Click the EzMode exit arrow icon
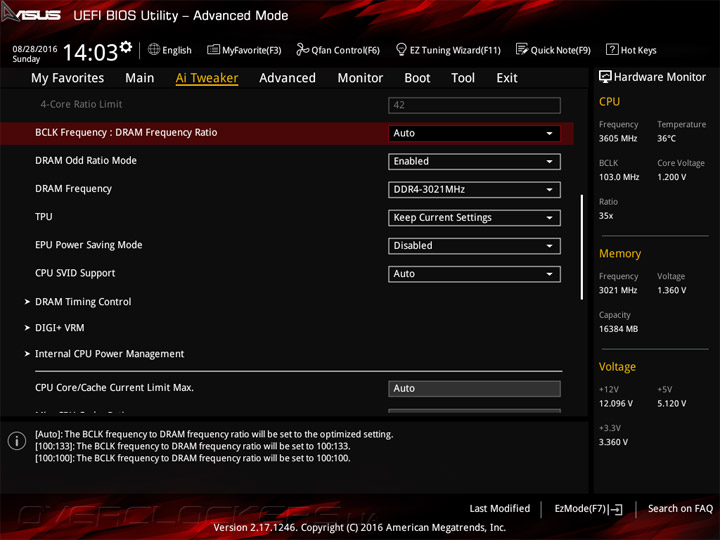Viewport: 720px width, 540px height. click(x=616, y=509)
